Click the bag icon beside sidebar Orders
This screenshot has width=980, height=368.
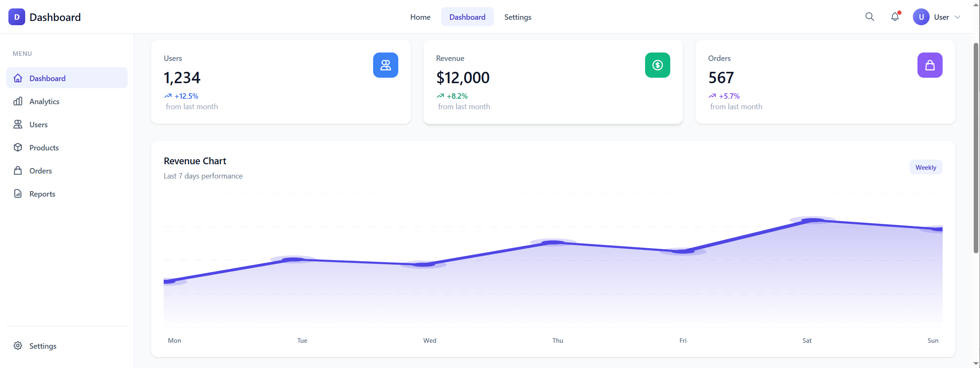tap(18, 171)
